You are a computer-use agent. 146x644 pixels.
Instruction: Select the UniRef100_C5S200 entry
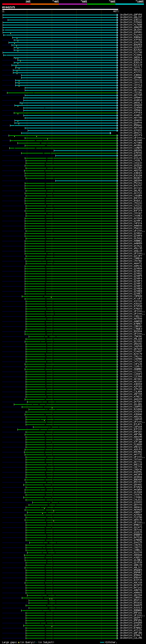pos(131,203)
